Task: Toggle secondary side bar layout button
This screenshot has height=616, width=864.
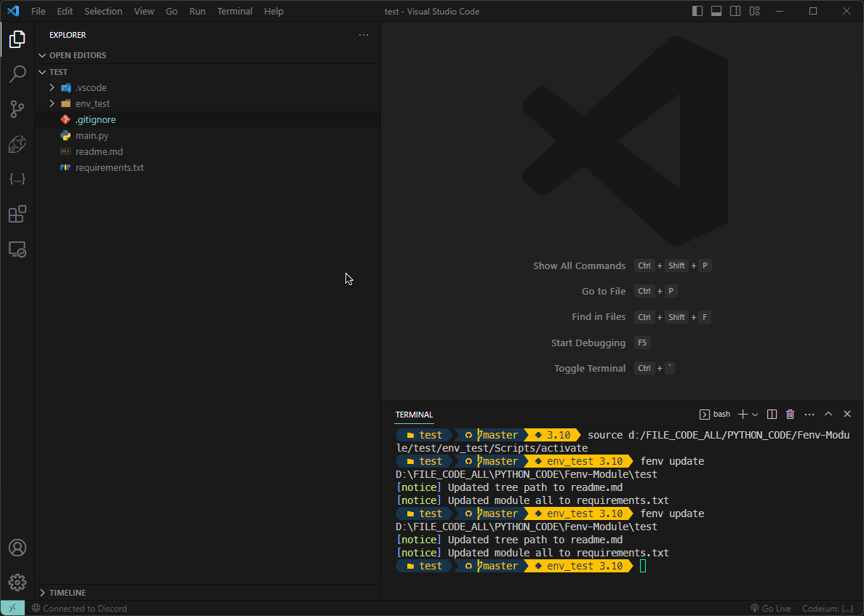Action: 735,11
